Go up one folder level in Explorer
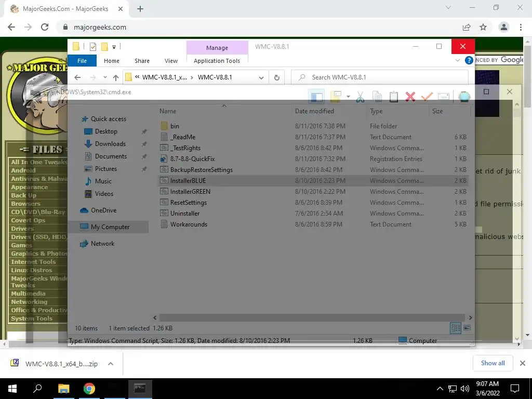This screenshot has width=532, height=399. (x=116, y=77)
